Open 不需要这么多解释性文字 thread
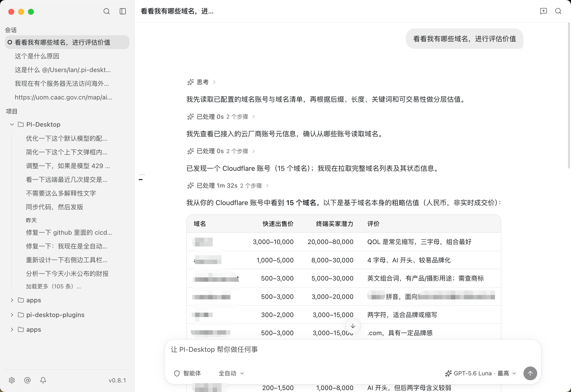 click(61, 194)
